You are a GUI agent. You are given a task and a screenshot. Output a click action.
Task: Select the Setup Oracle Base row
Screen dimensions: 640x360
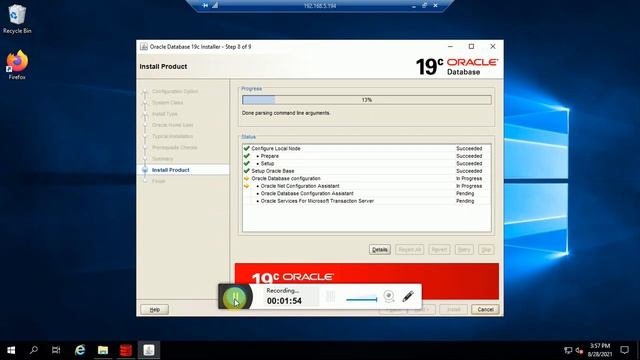367,171
